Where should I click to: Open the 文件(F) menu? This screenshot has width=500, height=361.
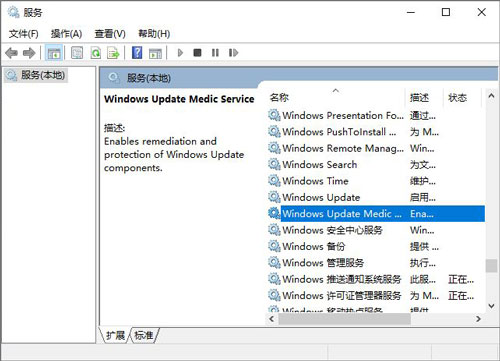pyautogui.click(x=23, y=34)
